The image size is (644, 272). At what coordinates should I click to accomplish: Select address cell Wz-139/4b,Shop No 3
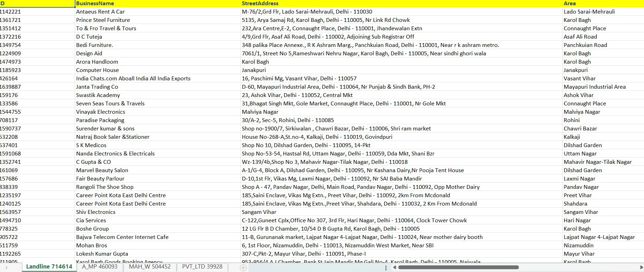(401, 162)
